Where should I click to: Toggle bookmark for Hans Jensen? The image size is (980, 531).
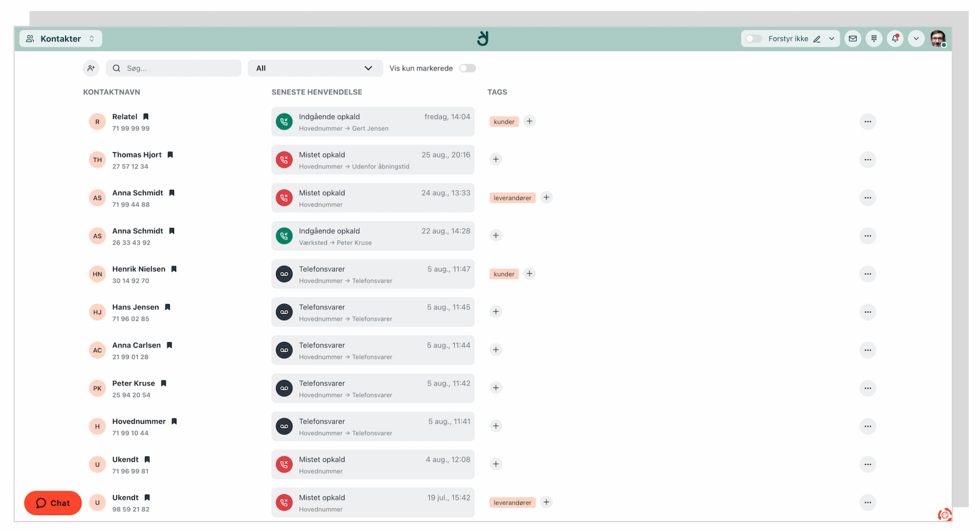click(x=168, y=307)
